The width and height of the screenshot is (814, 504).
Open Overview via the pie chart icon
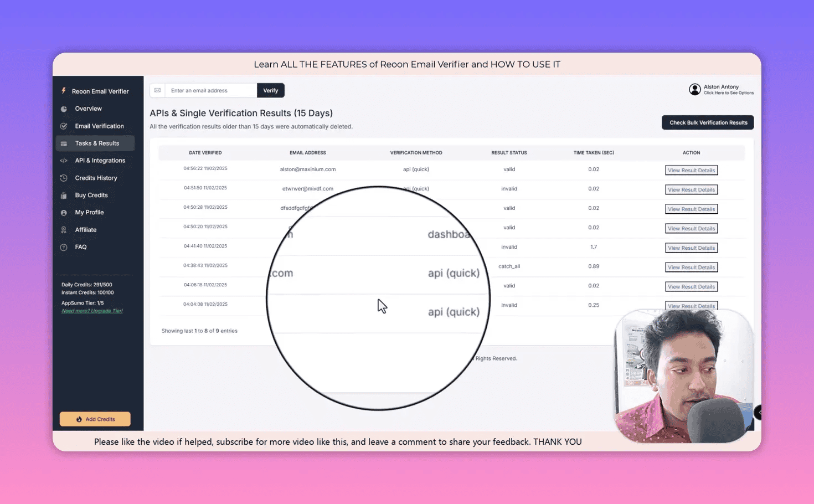tap(64, 109)
